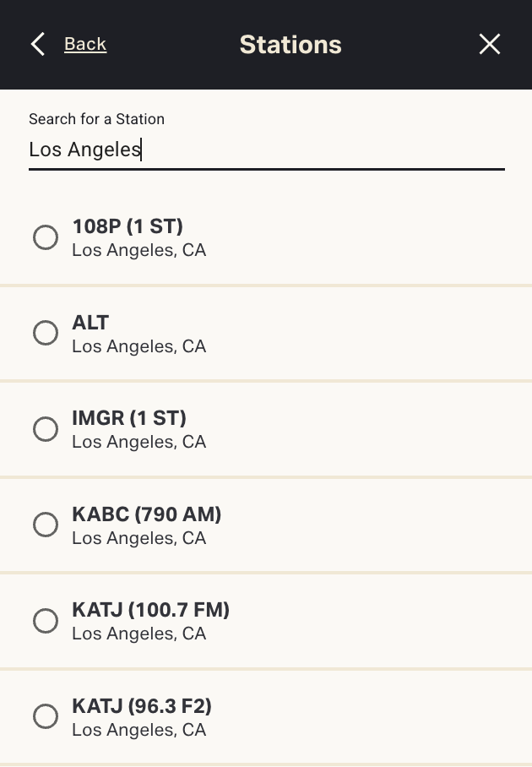Pick the KABC (790 AM) radio button

[x=46, y=525]
